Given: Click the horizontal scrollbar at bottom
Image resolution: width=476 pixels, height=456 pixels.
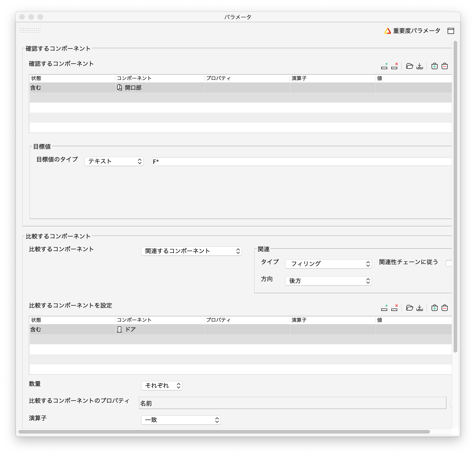Looking at the screenshot, I should pos(224,432).
